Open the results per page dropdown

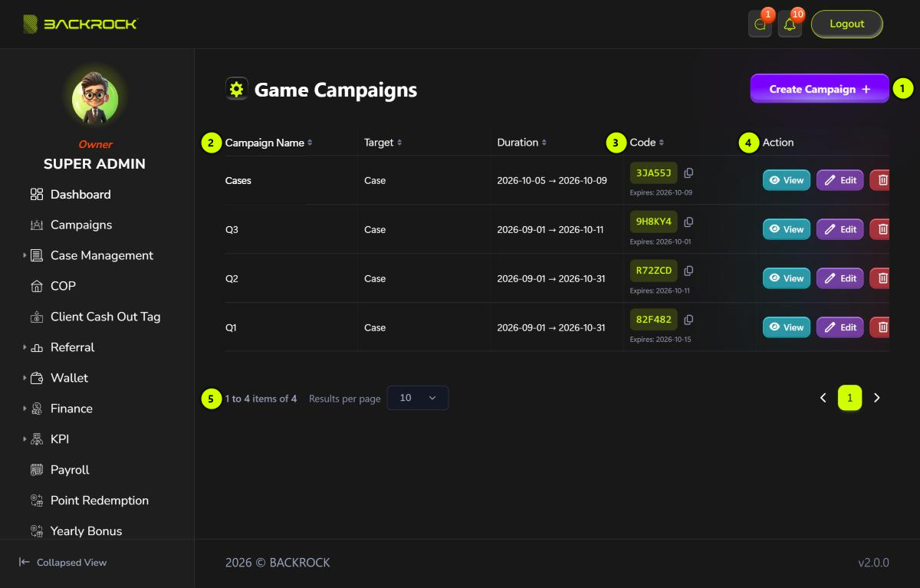pyautogui.click(x=418, y=398)
